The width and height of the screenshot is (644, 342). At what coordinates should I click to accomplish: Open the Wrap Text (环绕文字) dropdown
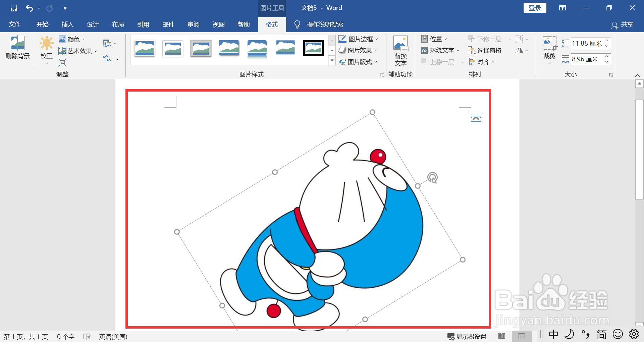tap(440, 50)
